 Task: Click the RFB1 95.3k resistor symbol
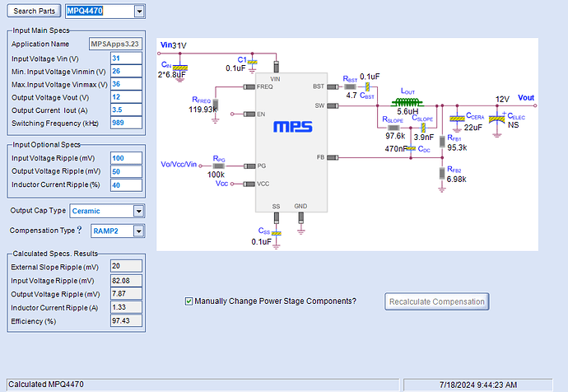point(442,142)
